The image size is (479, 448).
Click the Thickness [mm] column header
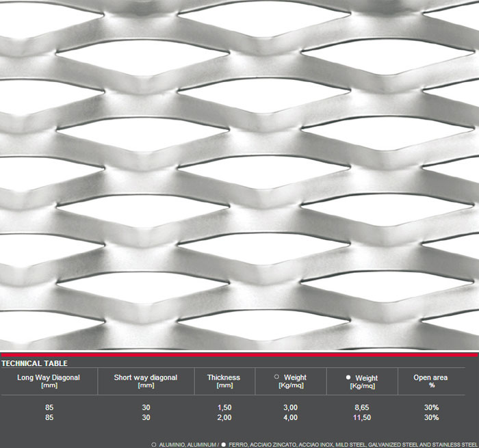(x=224, y=381)
